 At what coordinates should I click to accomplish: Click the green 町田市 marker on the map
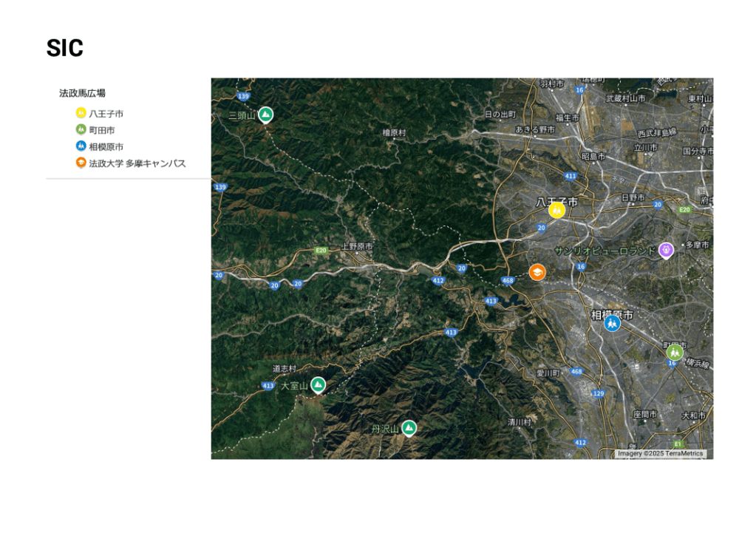click(674, 352)
